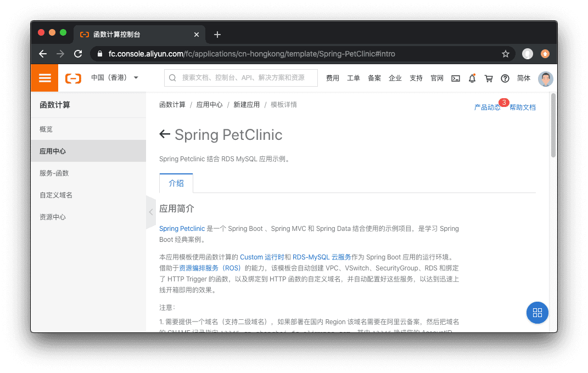Viewport: 588px width, 373px height.
Task: Click the blue floating grid button
Action: 537,313
